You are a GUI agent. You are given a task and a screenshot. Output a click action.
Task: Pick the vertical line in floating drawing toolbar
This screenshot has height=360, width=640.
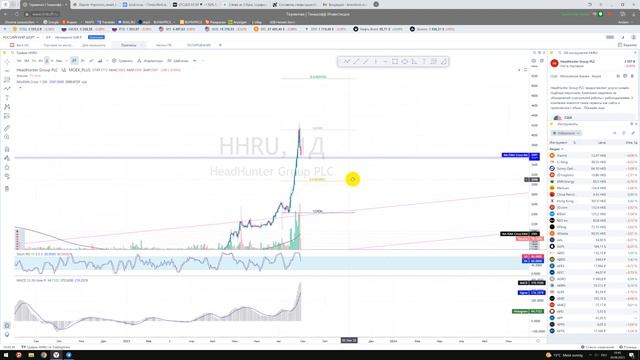(376, 61)
